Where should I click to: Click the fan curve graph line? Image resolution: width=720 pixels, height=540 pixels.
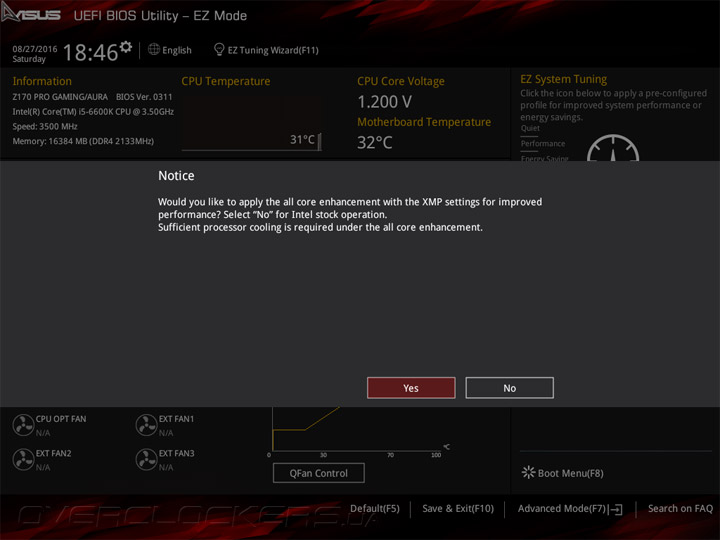tap(305, 428)
